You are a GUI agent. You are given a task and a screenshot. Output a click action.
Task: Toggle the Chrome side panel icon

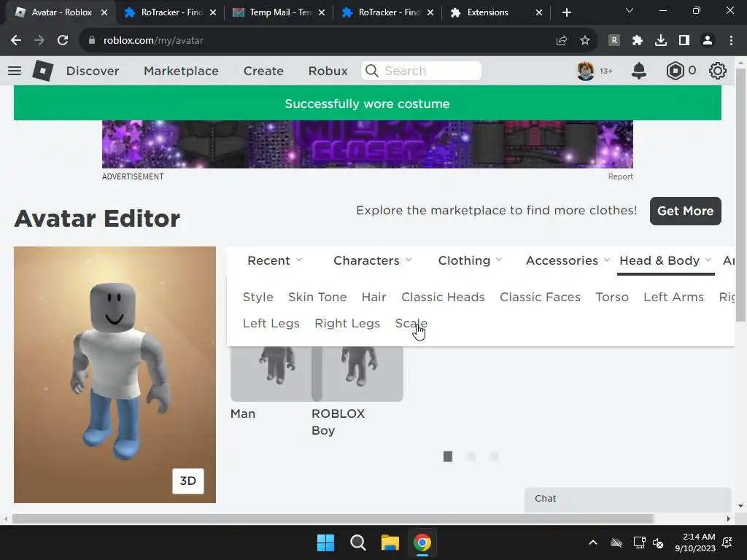pos(684,41)
